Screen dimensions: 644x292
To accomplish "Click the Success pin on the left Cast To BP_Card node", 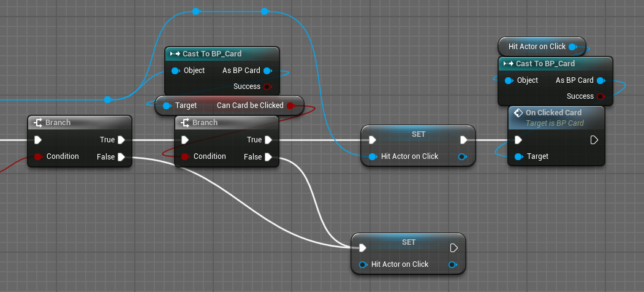I will (x=267, y=86).
